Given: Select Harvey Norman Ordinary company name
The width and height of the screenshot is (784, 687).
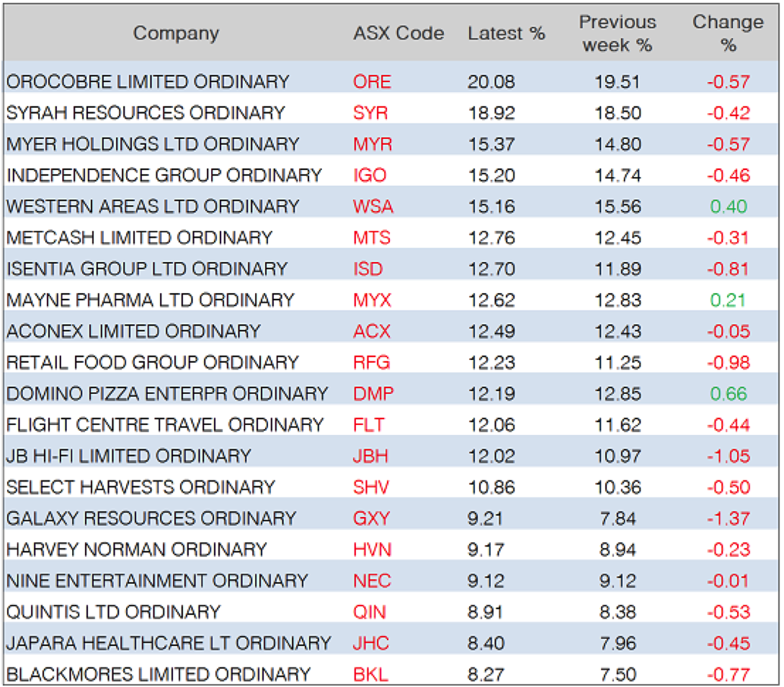Looking at the screenshot, I should pyautogui.click(x=137, y=550).
